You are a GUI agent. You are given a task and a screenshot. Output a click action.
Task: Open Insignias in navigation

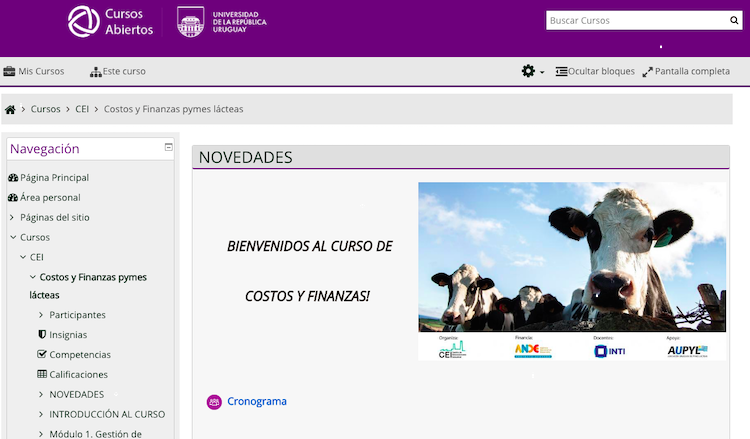[x=68, y=335]
